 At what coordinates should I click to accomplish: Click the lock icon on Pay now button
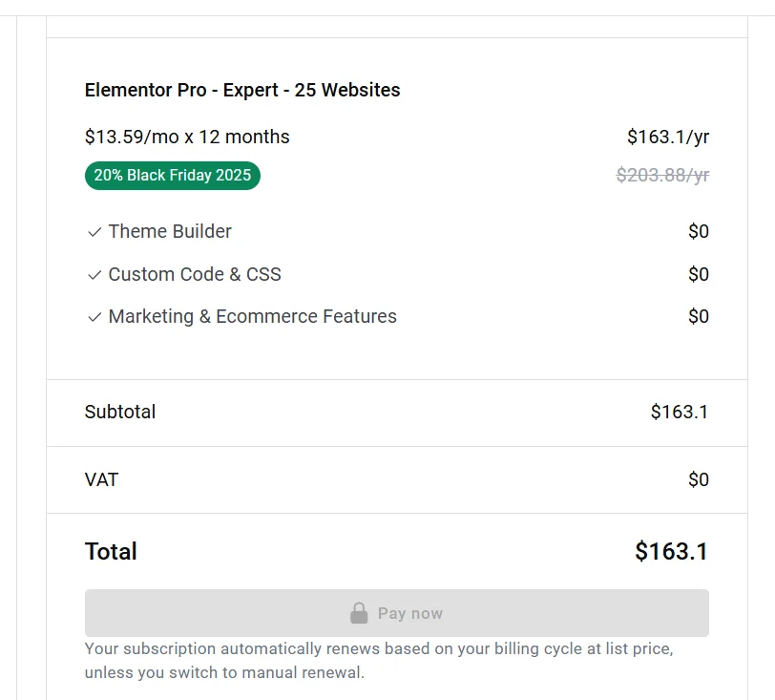pyautogui.click(x=361, y=613)
